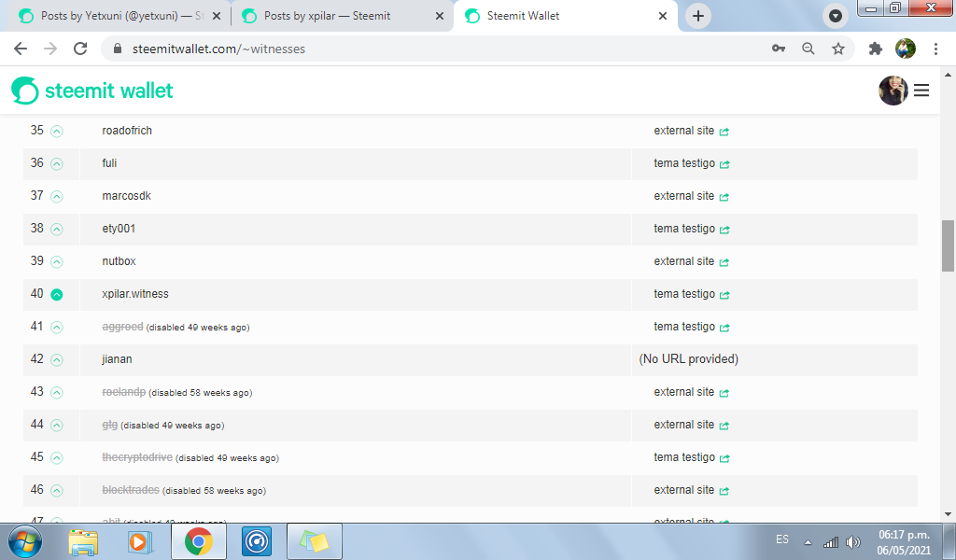
Task: Open roadofrich external site link
Action: [x=692, y=131]
